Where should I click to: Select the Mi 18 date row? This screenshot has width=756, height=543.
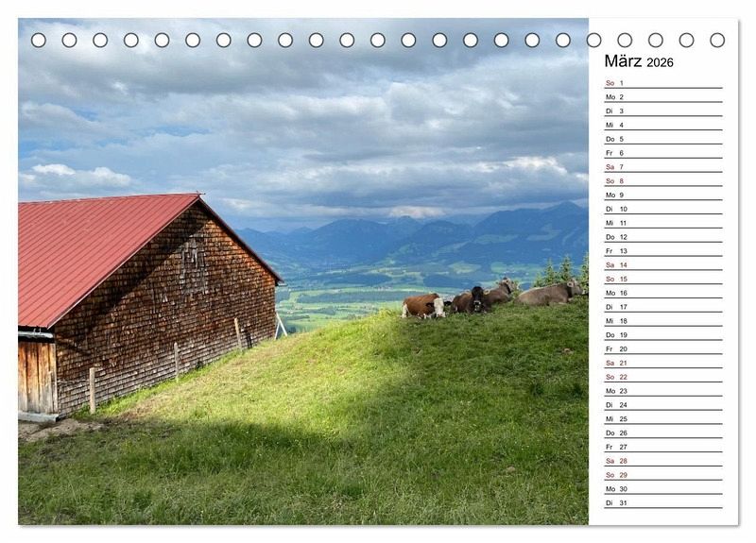(663, 320)
